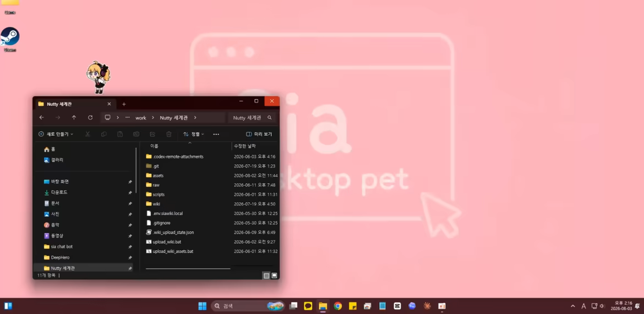Open the 새로 만들기 dropdown
Image resolution: width=644 pixels, height=314 pixels.
tap(56, 134)
